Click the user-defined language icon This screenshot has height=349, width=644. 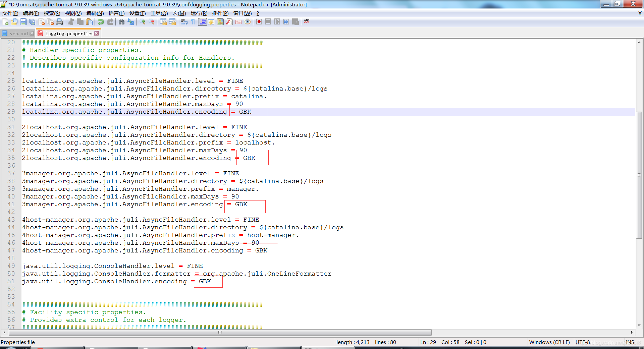(211, 22)
